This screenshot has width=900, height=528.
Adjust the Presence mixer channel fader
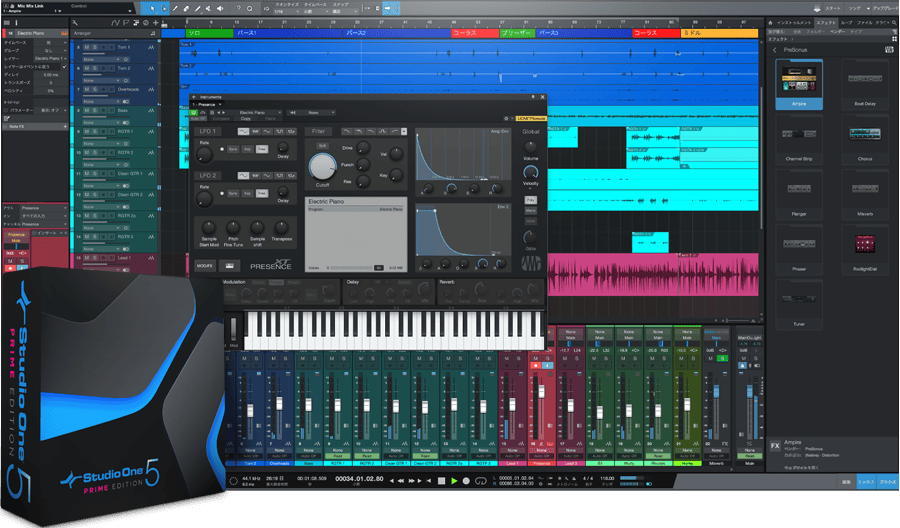click(x=541, y=392)
